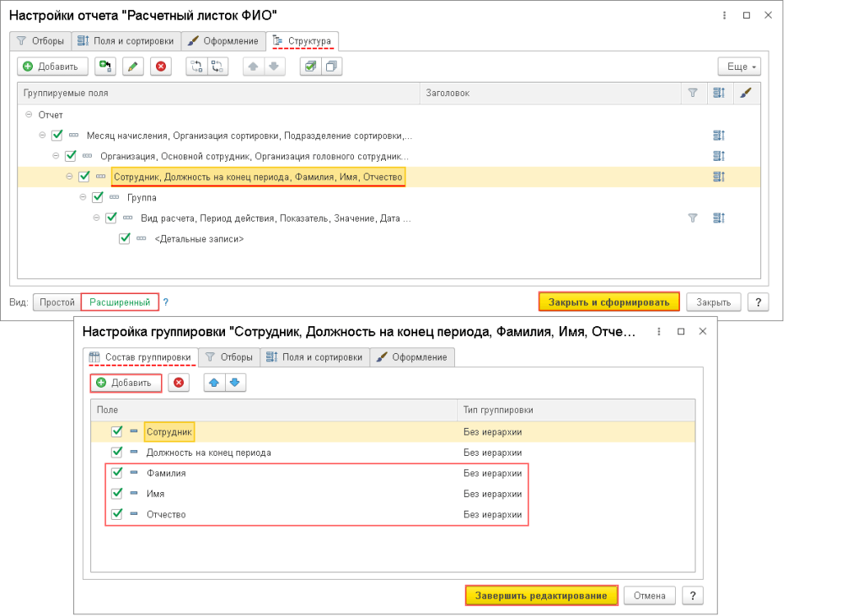Collapse the Группа tree node
Screen dimensions: 863x616
pyautogui.click(x=83, y=197)
